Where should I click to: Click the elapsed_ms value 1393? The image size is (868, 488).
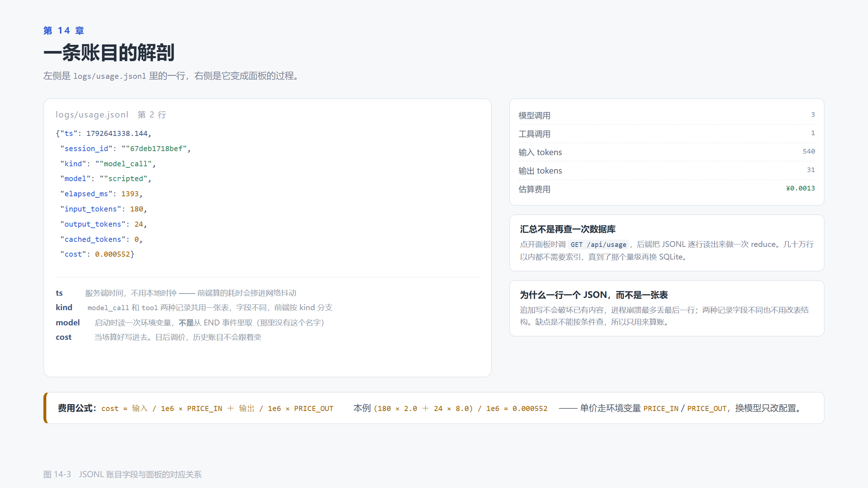(x=130, y=194)
